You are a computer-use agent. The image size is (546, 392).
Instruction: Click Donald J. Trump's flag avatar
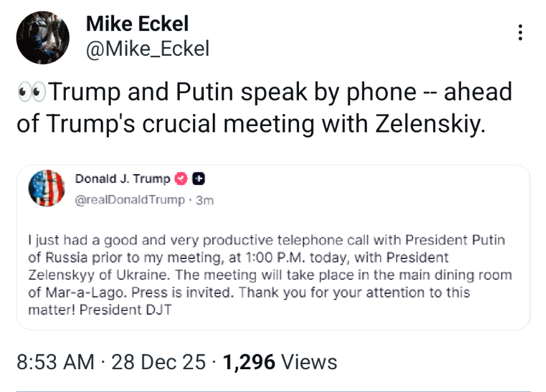tap(47, 188)
